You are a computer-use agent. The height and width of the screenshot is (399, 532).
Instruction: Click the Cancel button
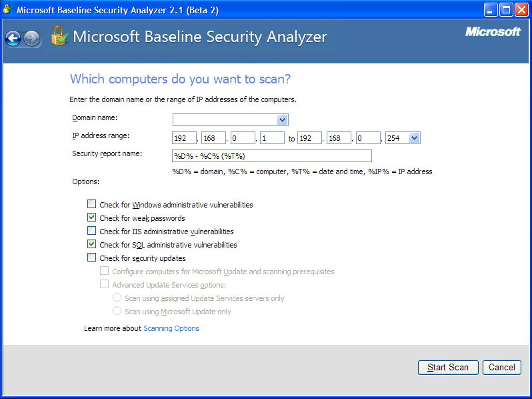502,368
